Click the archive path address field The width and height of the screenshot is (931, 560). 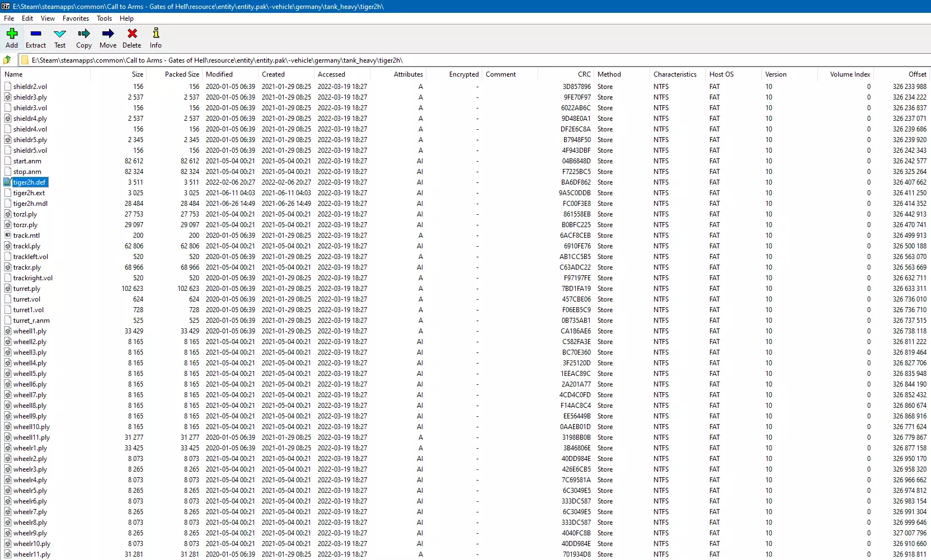click(x=474, y=60)
